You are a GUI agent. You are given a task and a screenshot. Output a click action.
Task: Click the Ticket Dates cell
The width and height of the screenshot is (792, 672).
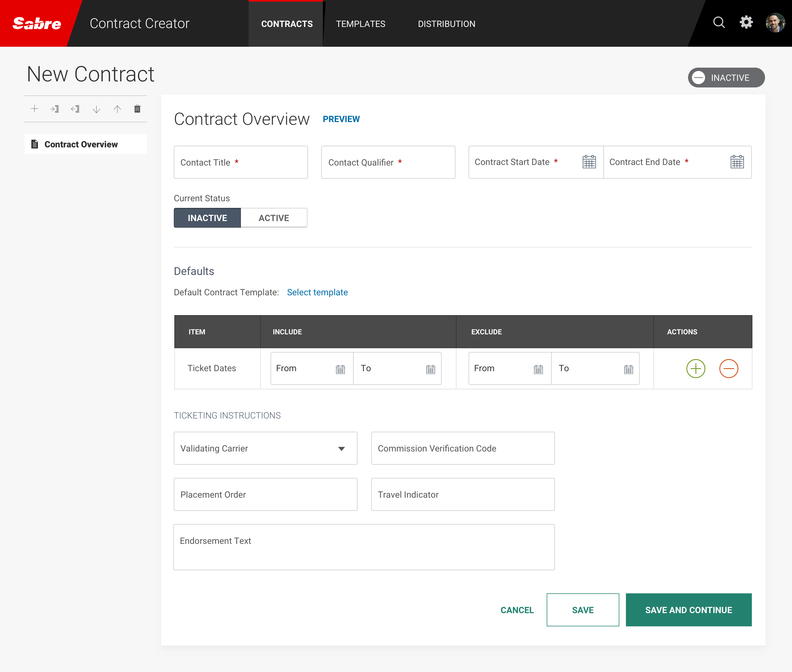point(217,368)
